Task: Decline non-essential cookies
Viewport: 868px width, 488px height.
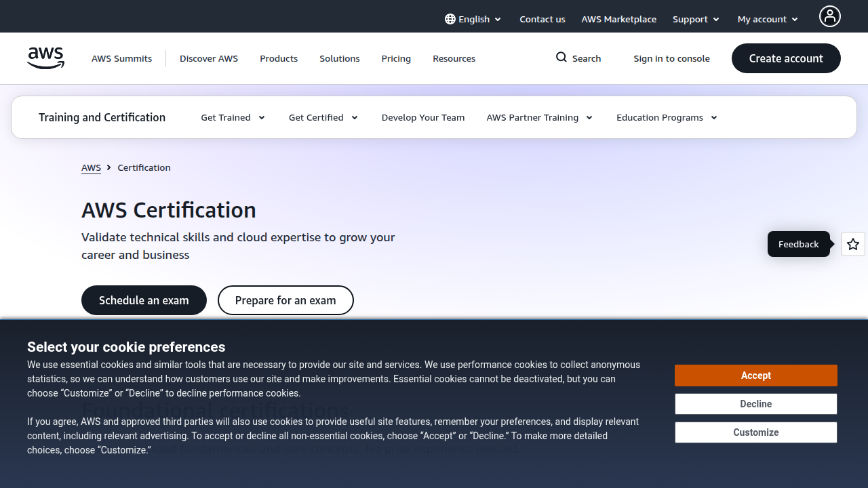Action: [756, 404]
